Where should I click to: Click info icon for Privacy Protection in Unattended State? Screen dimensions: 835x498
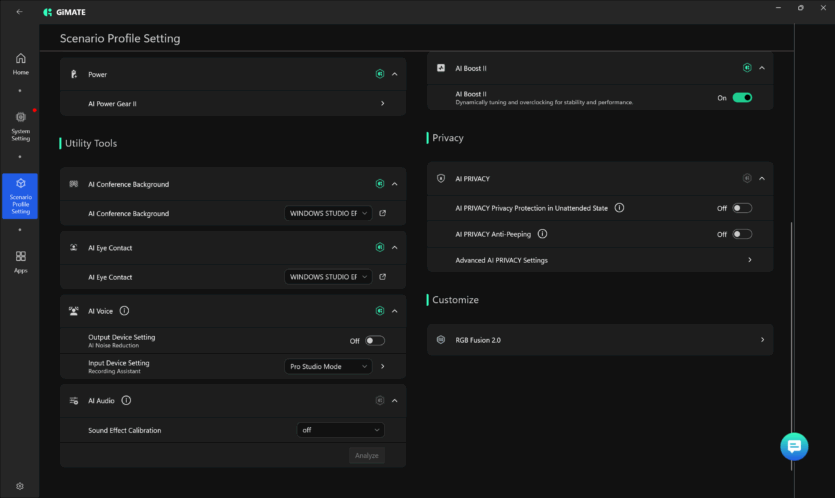click(619, 208)
